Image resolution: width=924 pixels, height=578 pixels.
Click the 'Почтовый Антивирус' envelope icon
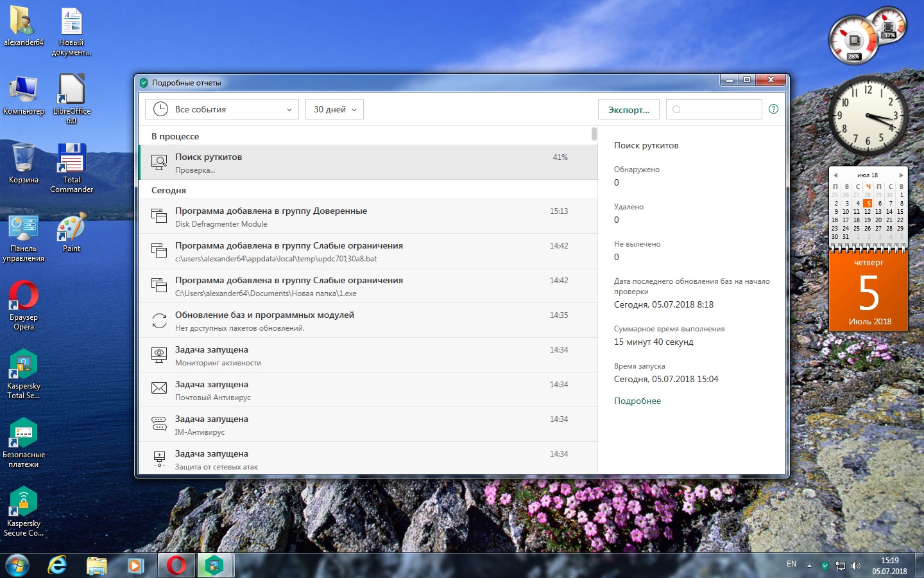(x=159, y=389)
